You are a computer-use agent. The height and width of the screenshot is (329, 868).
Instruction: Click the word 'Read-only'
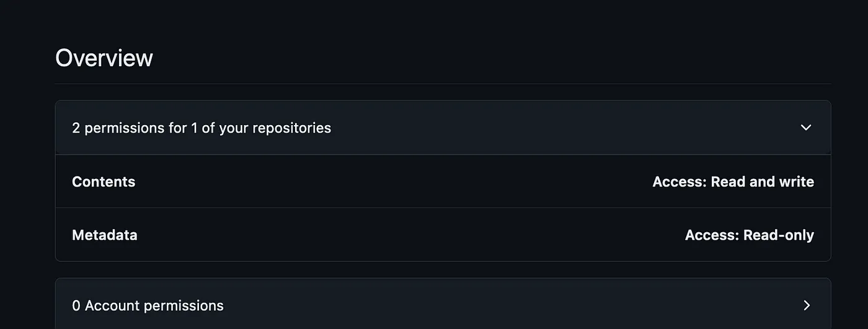pos(778,235)
